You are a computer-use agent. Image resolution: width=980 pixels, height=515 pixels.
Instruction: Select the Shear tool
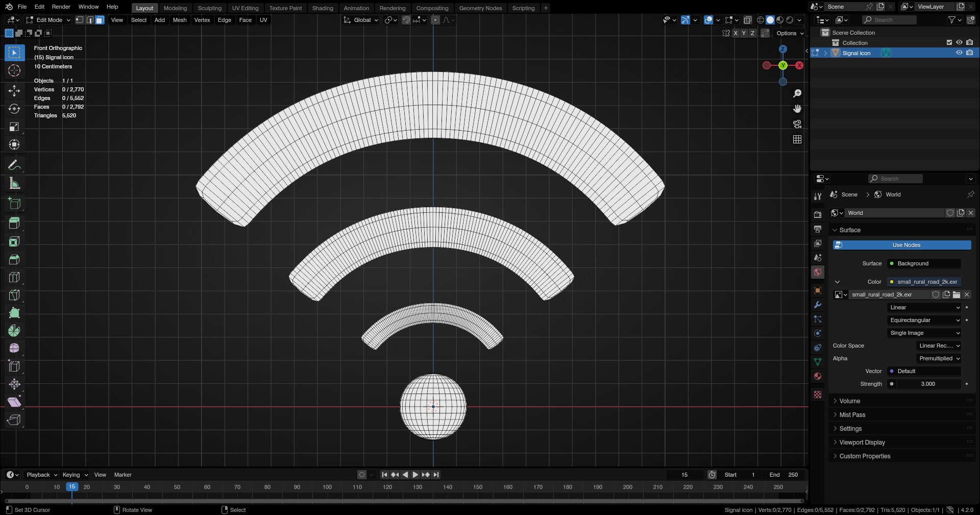click(14, 402)
